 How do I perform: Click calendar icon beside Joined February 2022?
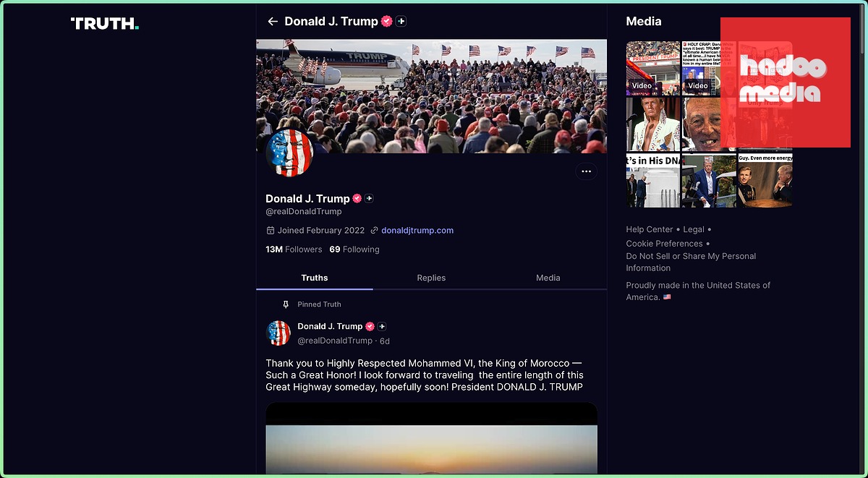tap(271, 231)
